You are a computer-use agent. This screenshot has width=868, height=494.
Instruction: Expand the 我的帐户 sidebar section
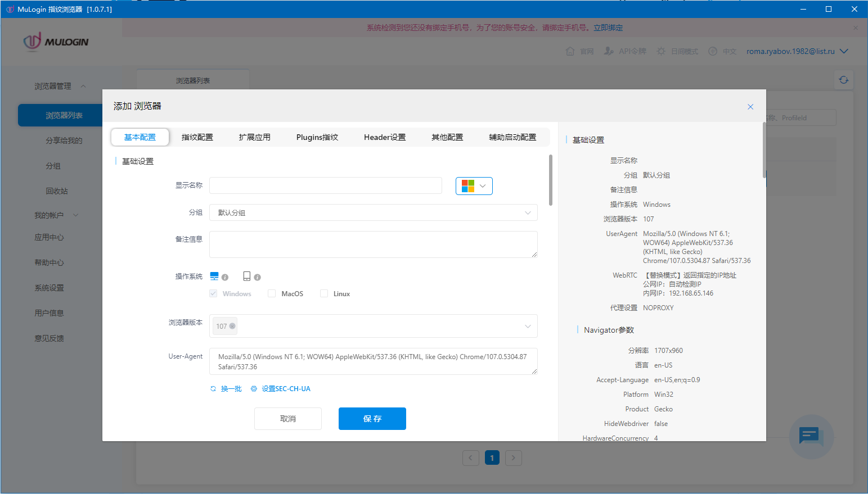pyautogui.click(x=57, y=215)
